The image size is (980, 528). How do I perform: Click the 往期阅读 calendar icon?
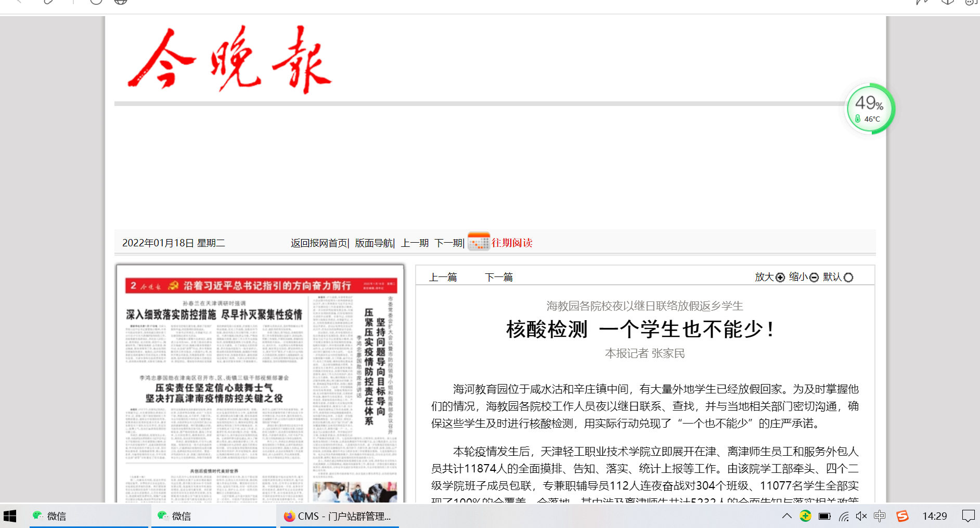tap(479, 242)
